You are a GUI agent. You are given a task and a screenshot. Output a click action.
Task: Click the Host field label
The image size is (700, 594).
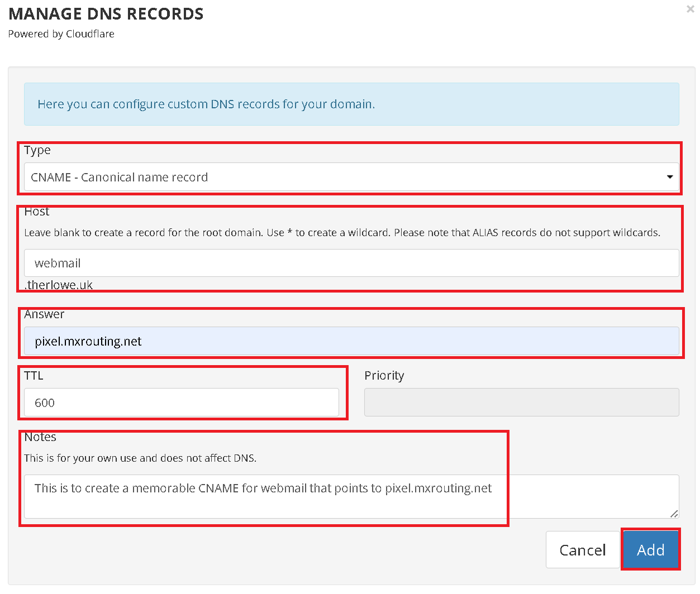tap(37, 212)
